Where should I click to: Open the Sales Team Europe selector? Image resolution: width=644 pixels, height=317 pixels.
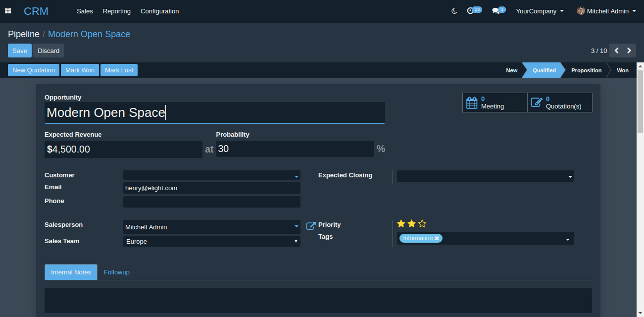point(212,241)
